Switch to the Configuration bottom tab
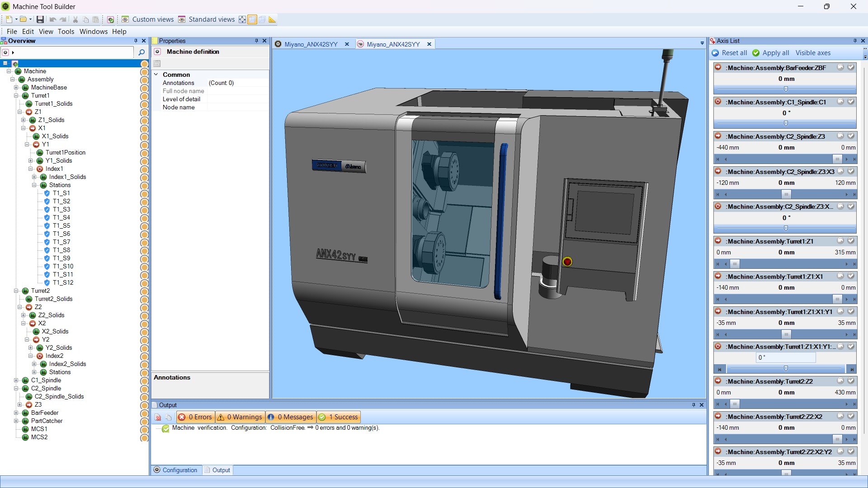Viewport: 868px width, 488px height. coord(175,470)
